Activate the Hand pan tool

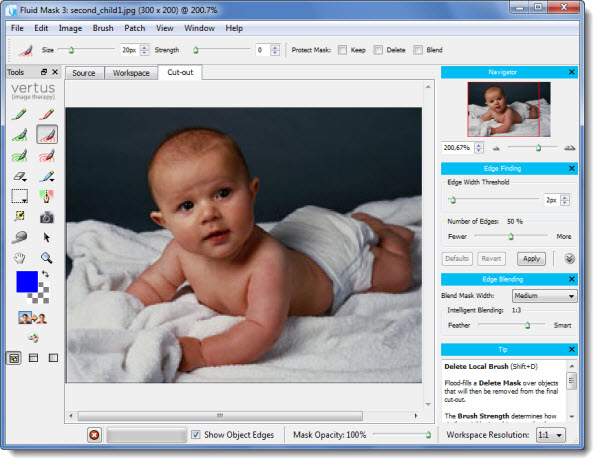19,257
